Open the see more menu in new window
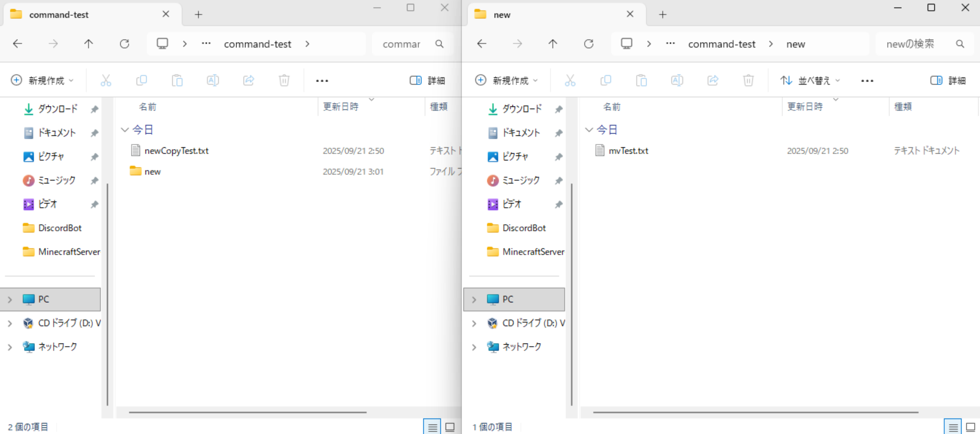Image resolution: width=980 pixels, height=434 pixels. click(x=867, y=80)
